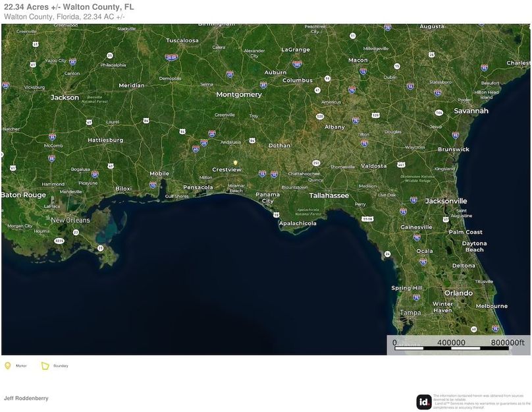Click the Boundary polygon icon in the legend

45,365
